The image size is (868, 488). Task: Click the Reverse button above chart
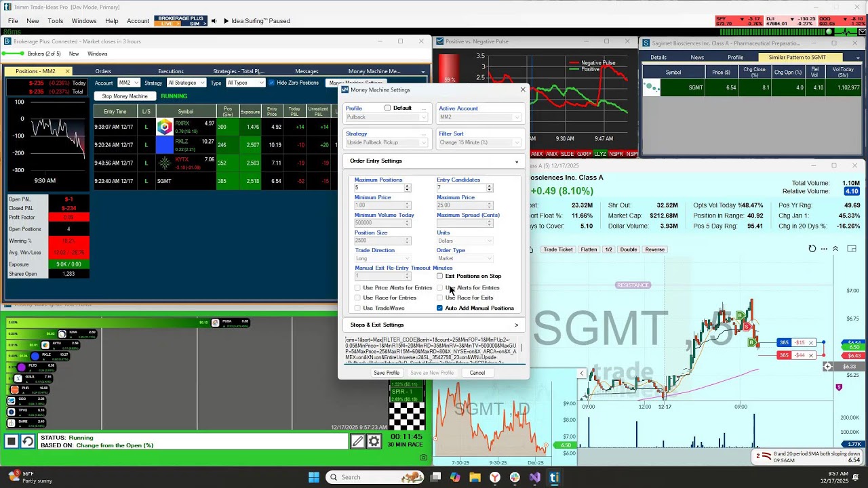(x=654, y=249)
